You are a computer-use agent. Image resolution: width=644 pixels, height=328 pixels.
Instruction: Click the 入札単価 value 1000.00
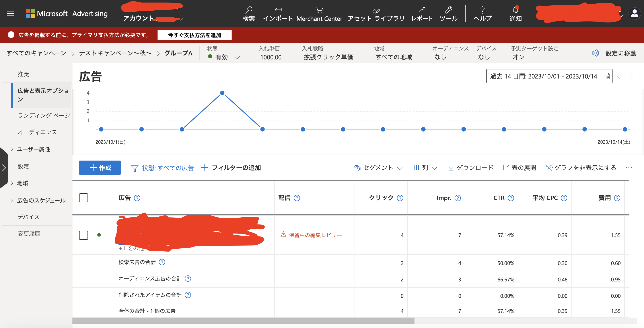click(271, 57)
